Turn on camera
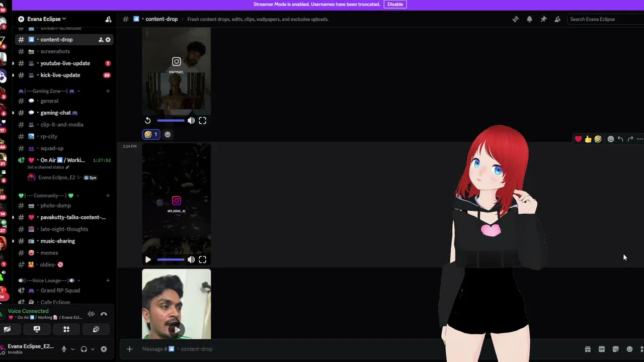Viewport: 644px width, 362px height. click(x=7, y=329)
